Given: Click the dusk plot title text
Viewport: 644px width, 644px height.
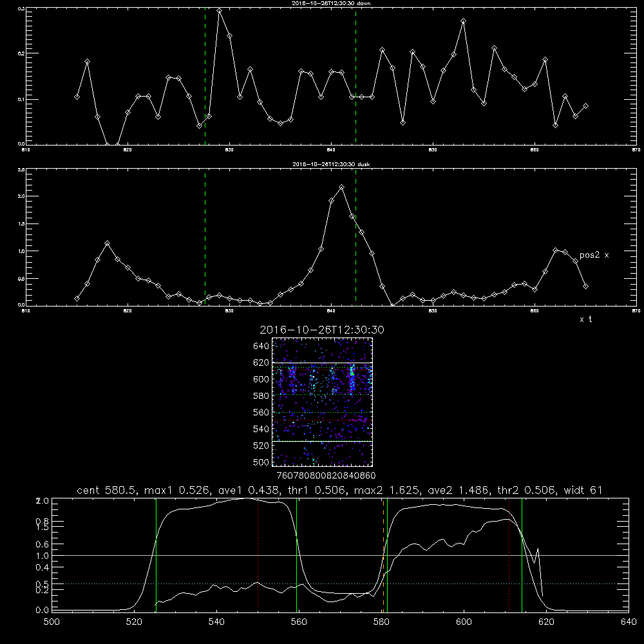Looking at the screenshot, I should (331, 164).
